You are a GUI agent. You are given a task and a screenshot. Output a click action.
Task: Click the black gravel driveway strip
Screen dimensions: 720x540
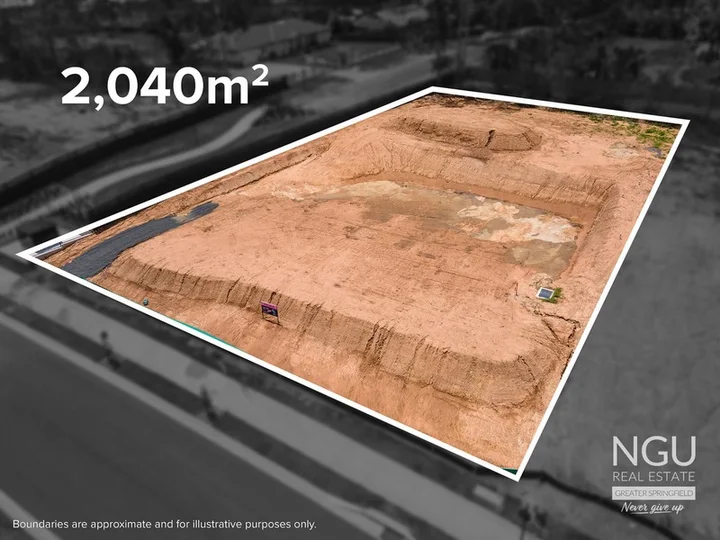tap(140, 240)
